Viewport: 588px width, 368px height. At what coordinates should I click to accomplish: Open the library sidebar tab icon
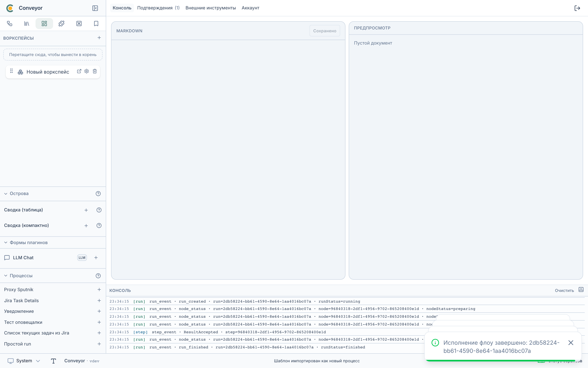click(x=27, y=24)
